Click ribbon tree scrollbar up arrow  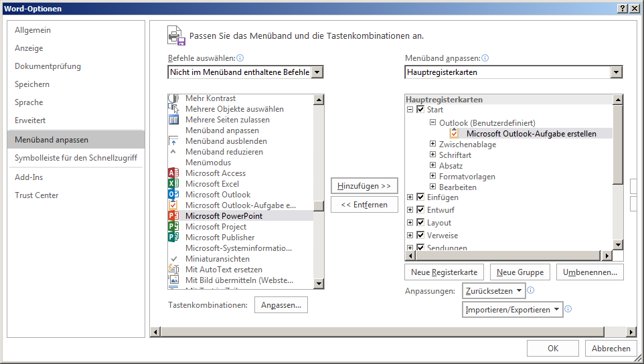point(618,99)
